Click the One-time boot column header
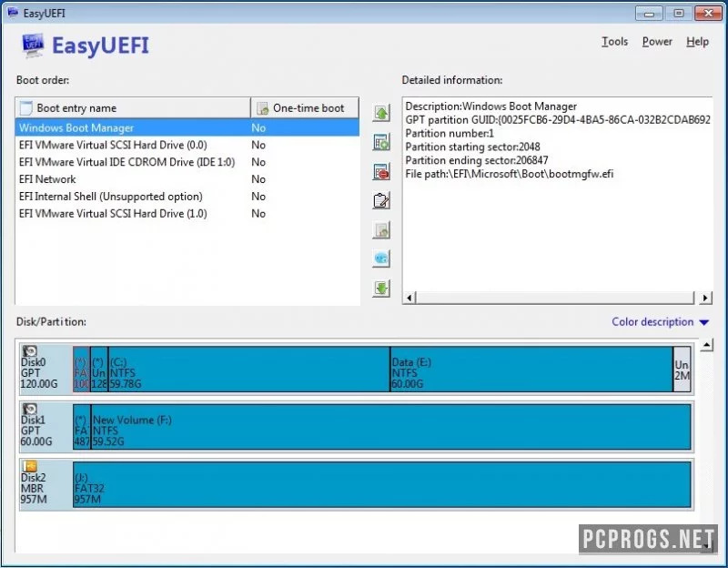 pos(305,107)
